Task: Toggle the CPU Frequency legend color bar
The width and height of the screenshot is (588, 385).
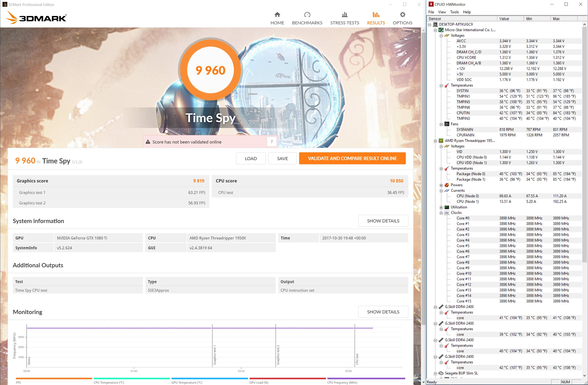Action: point(366,378)
